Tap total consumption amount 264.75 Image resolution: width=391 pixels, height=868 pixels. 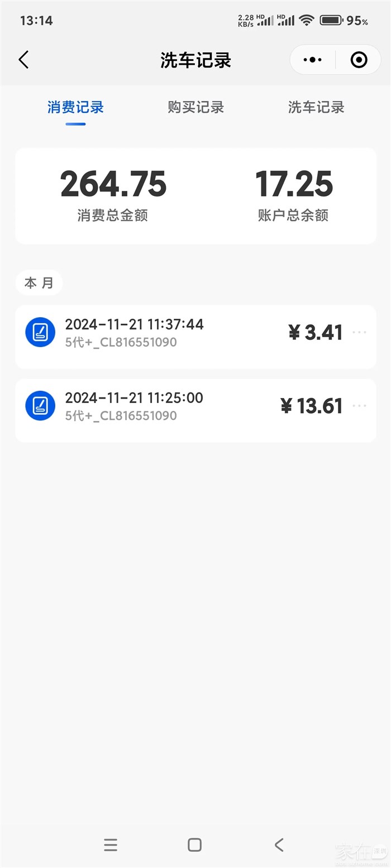click(x=113, y=185)
